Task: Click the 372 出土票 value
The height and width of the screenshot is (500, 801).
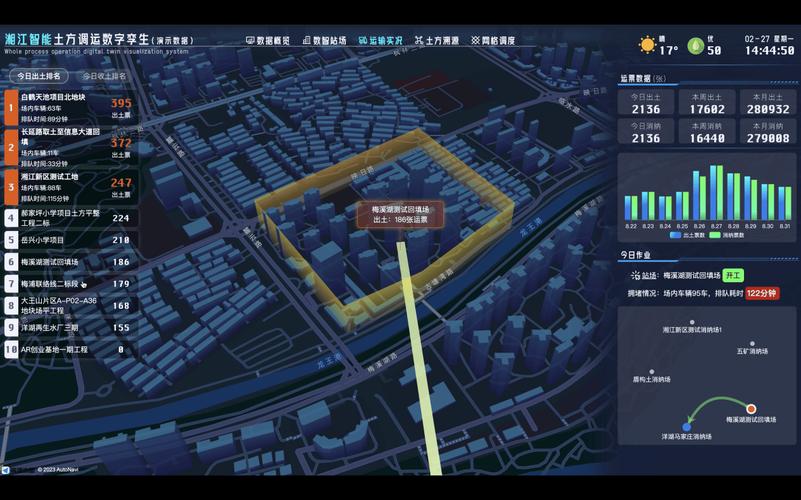Action: point(121,143)
